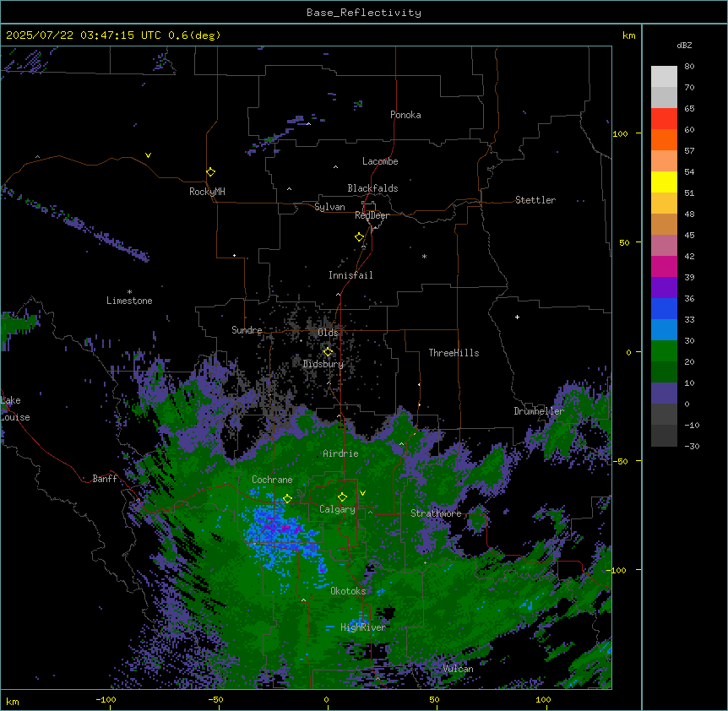Viewport: 728px width, 711px height.
Task: Click the Base_Reflectivity title text
Action: pyautogui.click(x=364, y=13)
